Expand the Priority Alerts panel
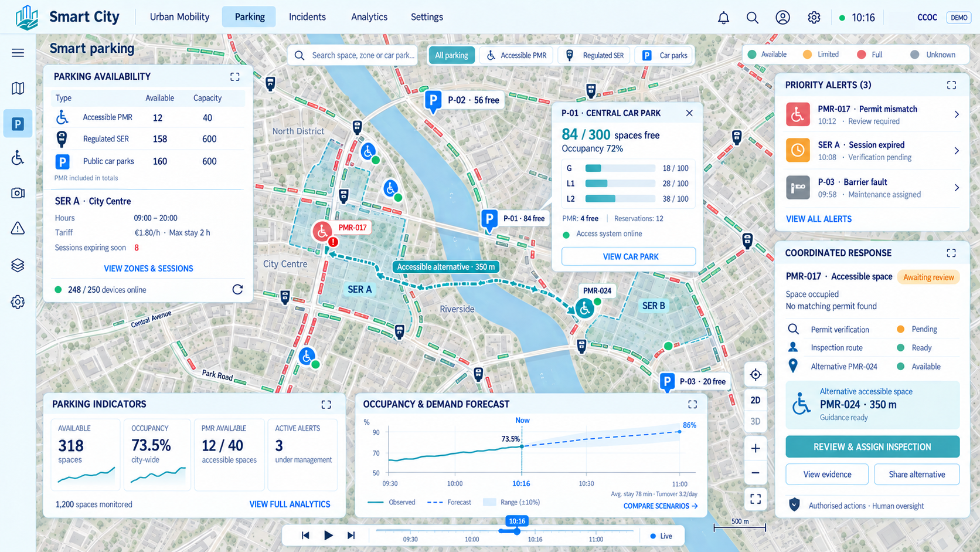This screenshot has width=980, height=552. [x=951, y=85]
